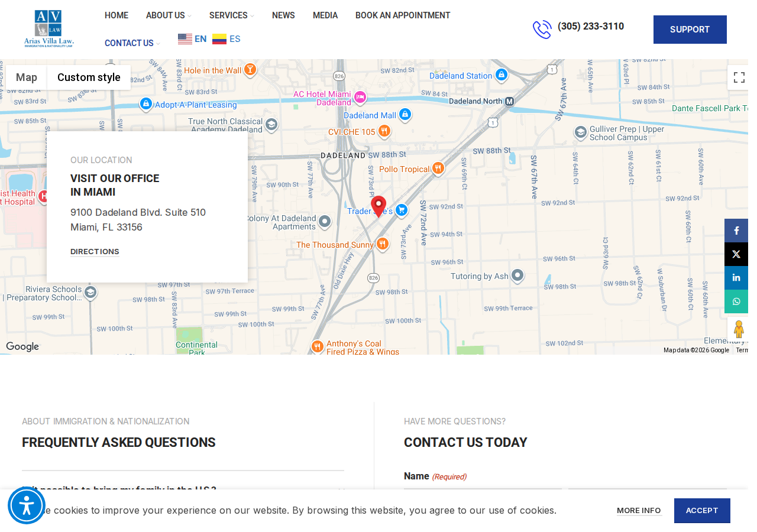The height and width of the screenshot is (532, 757).
Task: Click the Dadeland Station shopping marker
Action: [x=502, y=75]
